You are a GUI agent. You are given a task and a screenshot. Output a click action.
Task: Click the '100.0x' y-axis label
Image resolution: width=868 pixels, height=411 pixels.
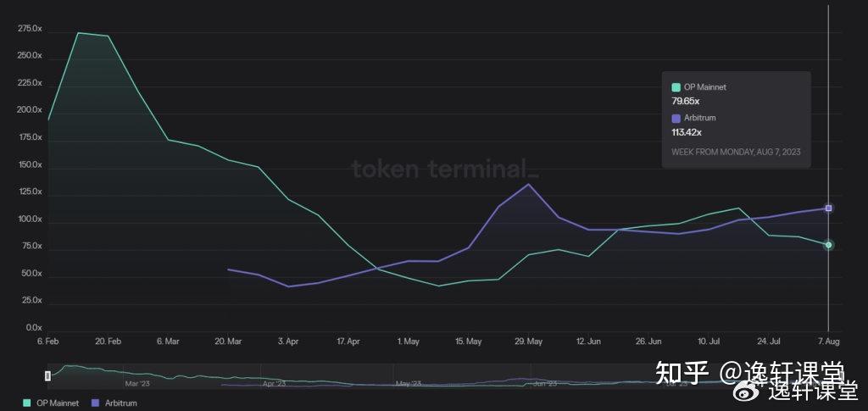[x=31, y=219]
